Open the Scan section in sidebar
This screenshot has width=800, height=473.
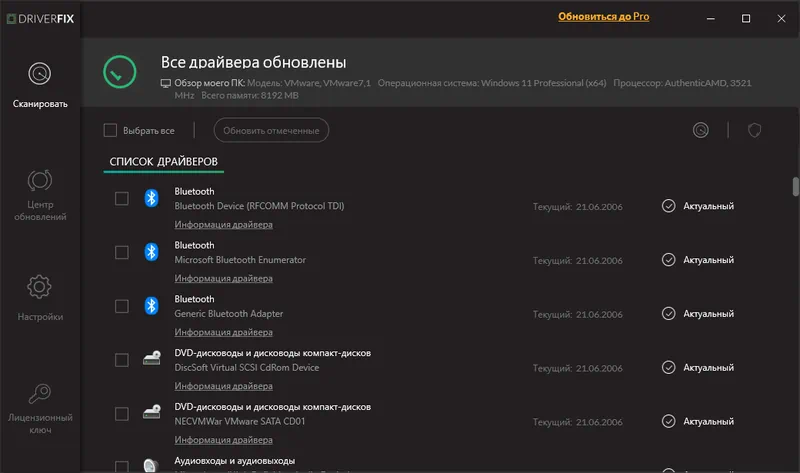pos(40,85)
